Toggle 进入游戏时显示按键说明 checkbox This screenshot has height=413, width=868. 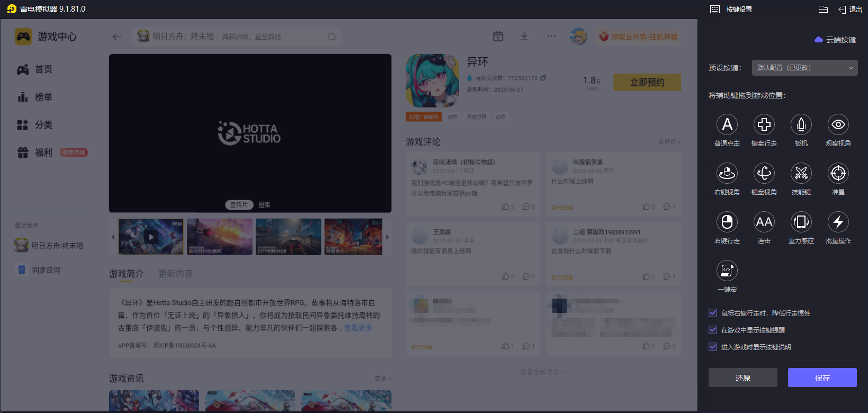pos(713,347)
